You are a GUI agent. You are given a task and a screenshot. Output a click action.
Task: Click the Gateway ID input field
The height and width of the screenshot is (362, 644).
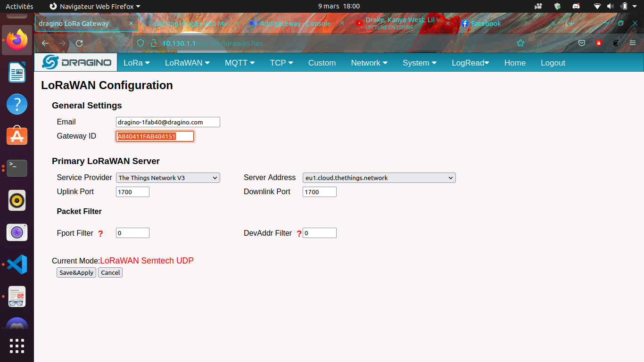[155, 136]
